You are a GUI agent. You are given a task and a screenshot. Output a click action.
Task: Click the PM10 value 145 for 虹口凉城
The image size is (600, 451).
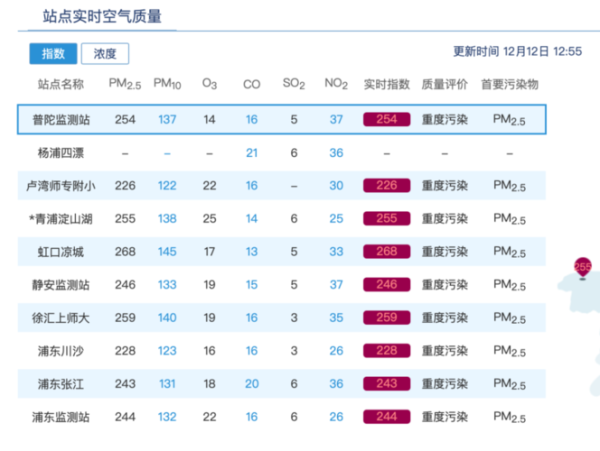click(x=167, y=252)
